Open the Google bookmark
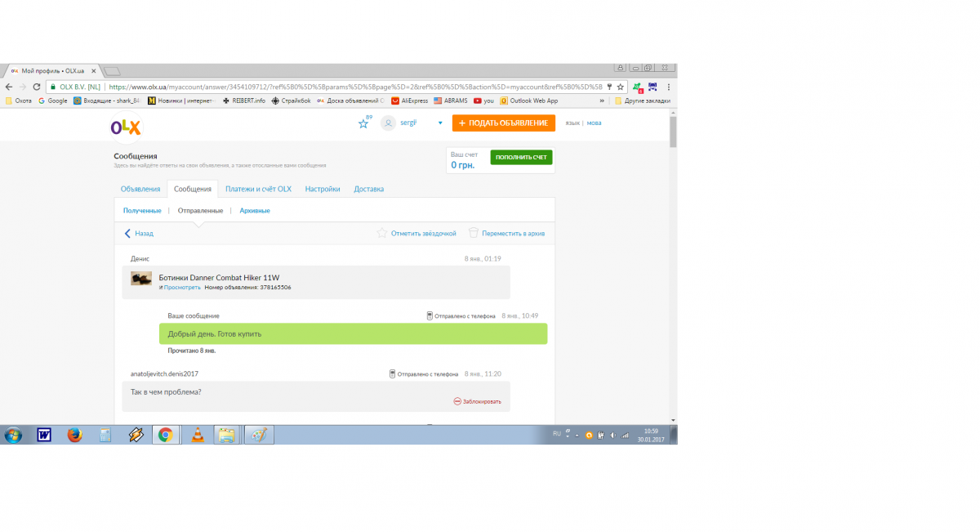This screenshot has width=980, height=532. [53, 101]
